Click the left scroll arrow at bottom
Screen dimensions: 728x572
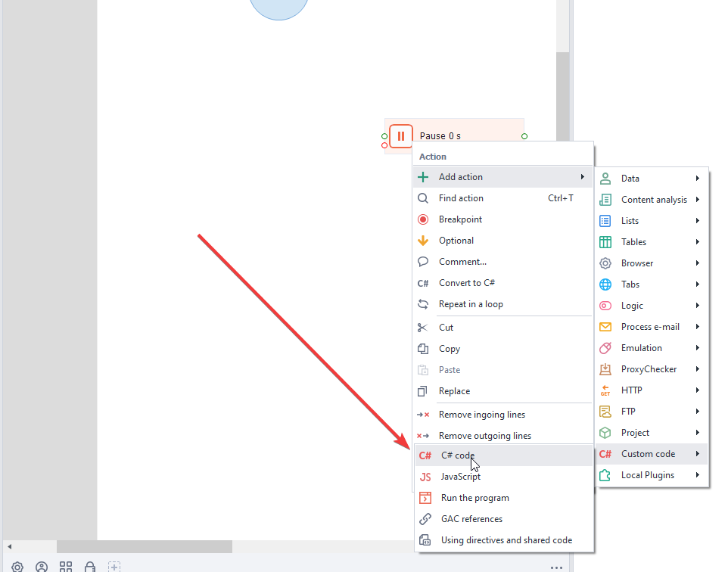(9, 546)
